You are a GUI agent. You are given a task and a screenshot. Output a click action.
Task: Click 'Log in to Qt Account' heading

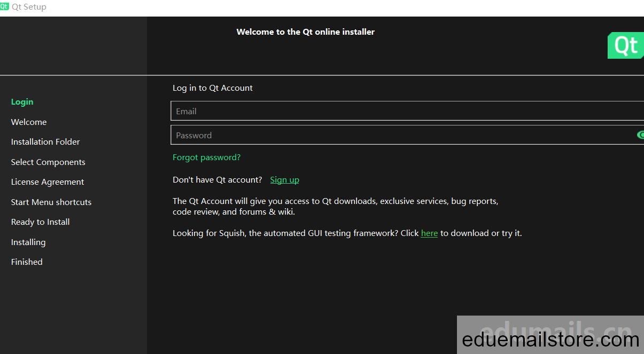(213, 88)
